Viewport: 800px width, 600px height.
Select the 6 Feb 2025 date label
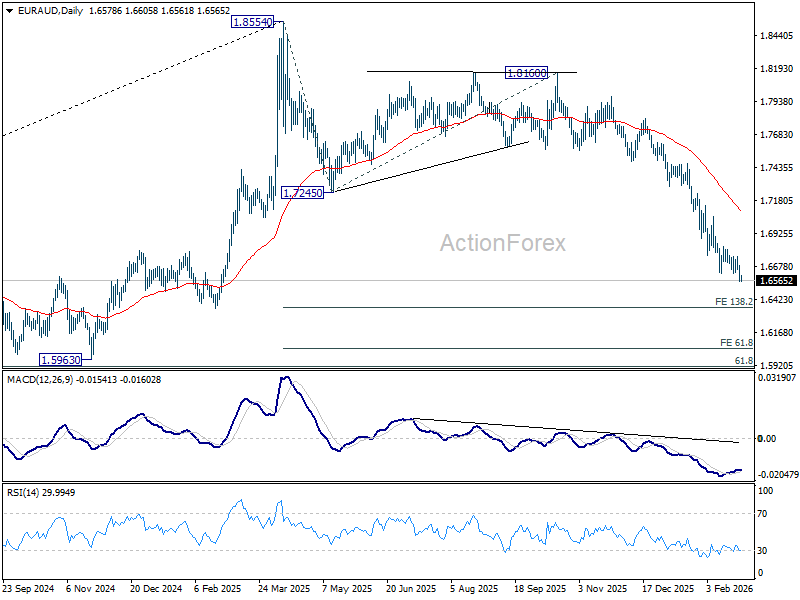coord(218,589)
